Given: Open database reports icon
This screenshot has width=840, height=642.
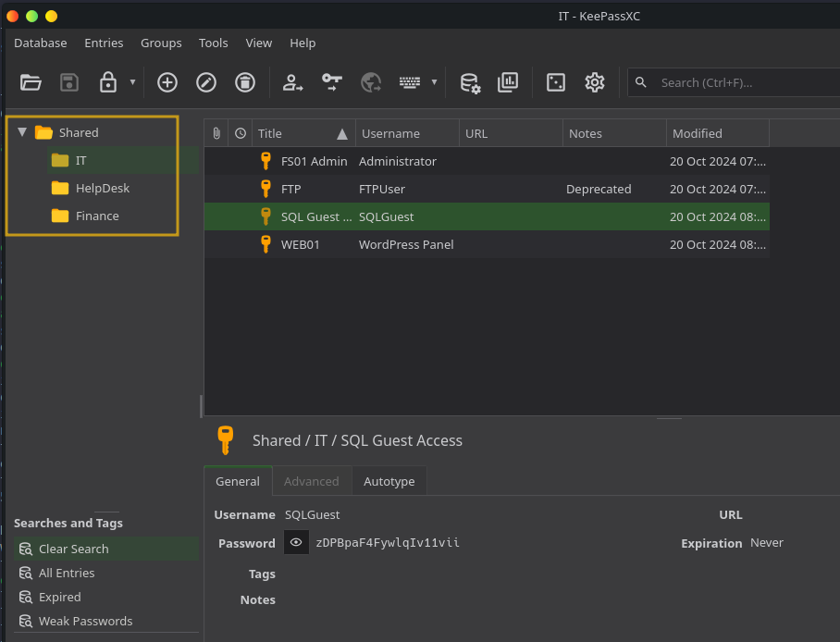Looking at the screenshot, I should (508, 82).
